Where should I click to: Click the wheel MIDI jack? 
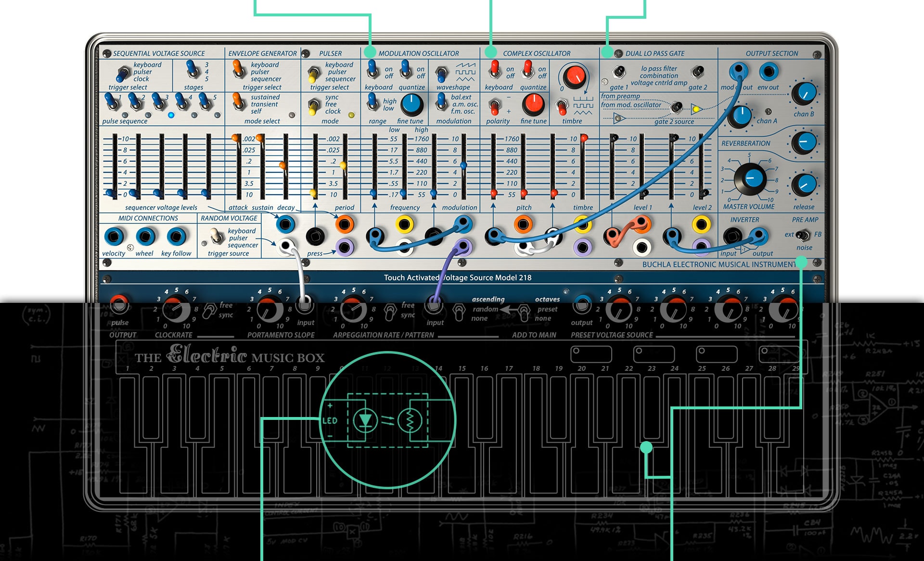[145, 236]
